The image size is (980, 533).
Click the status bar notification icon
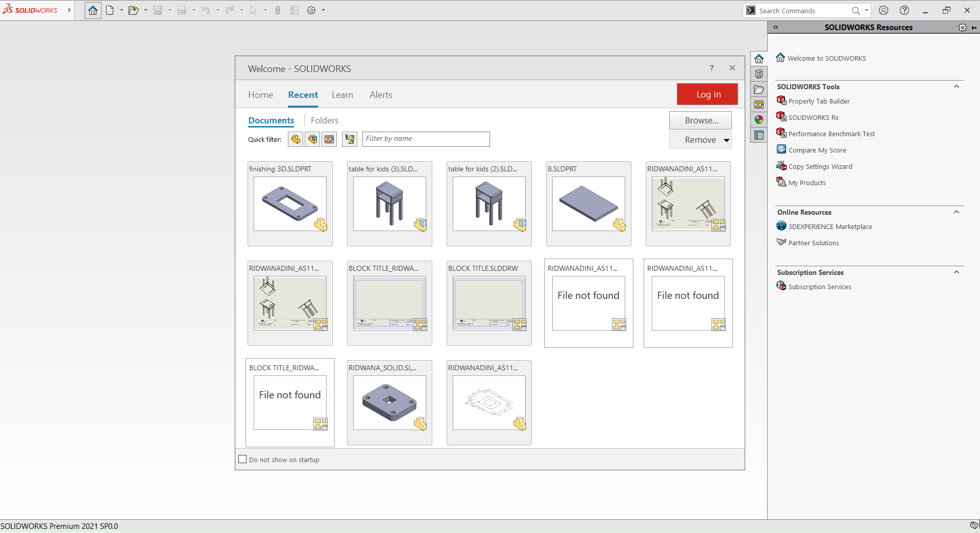974,525
